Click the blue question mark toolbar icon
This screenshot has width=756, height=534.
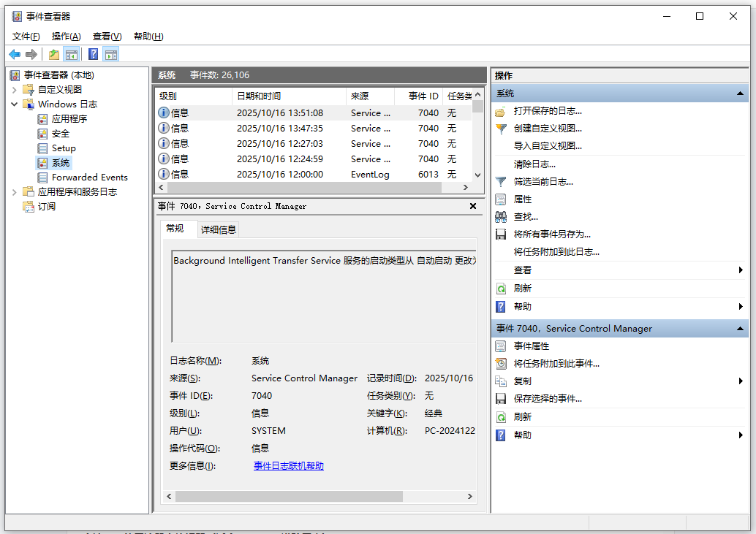(x=93, y=54)
